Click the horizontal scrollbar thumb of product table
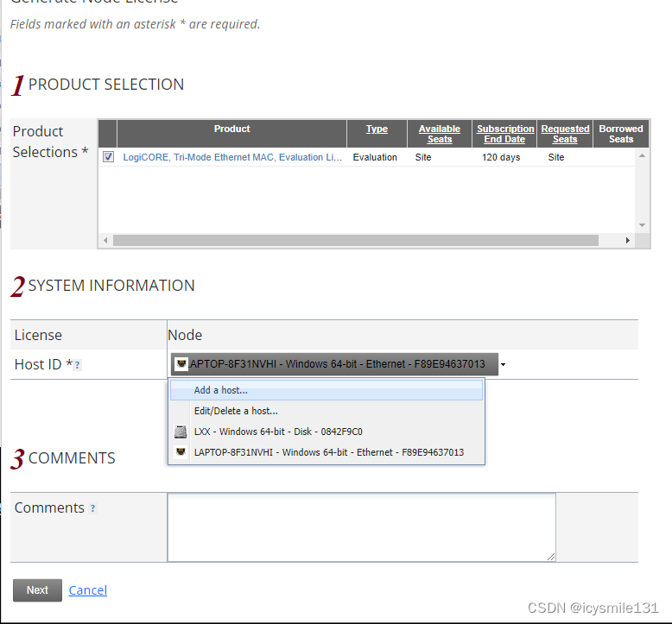672x624 pixels. click(356, 240)
